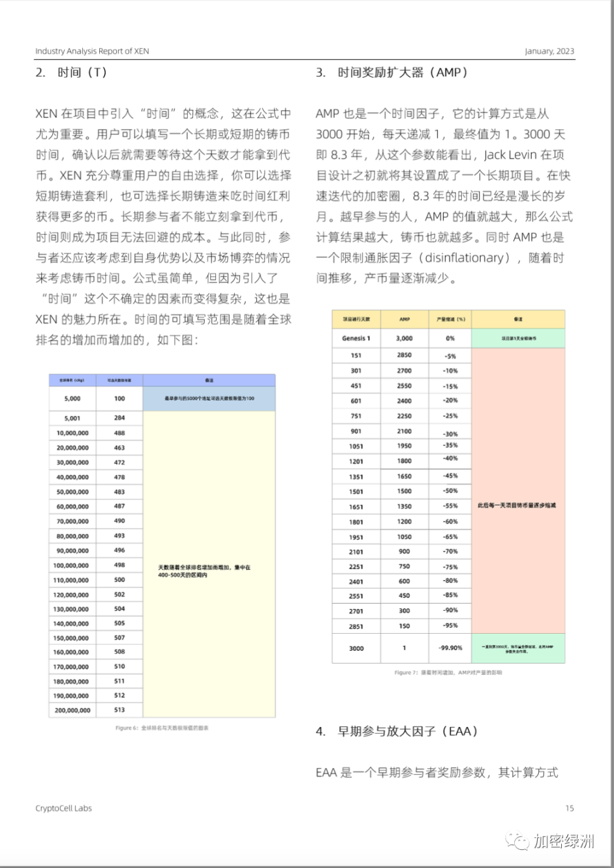Click the "483" day-limit cell
This screenshot has height=868, width=614.
119,491
